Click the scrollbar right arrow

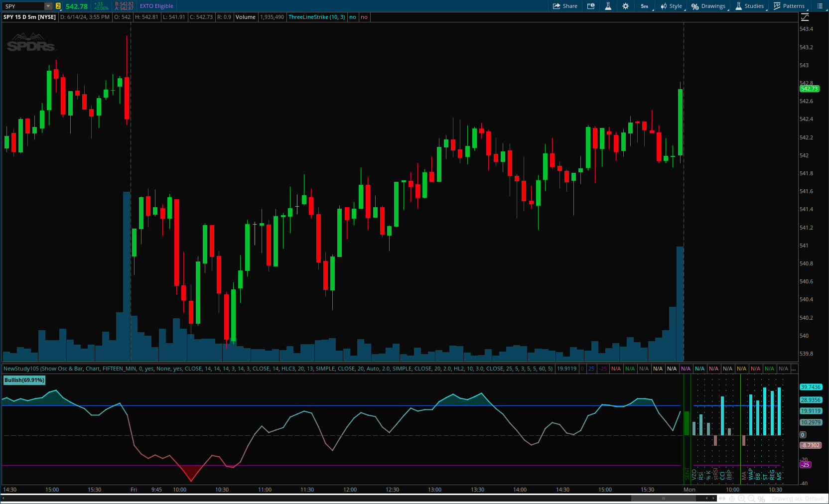coord(713,498)
